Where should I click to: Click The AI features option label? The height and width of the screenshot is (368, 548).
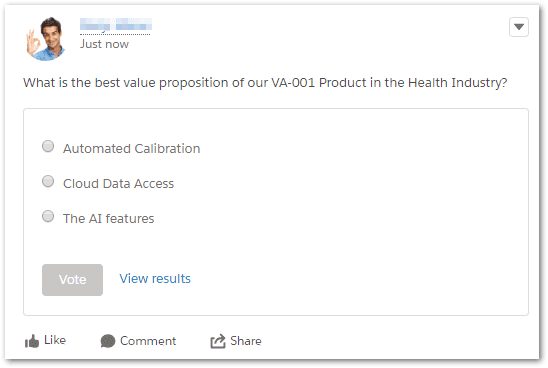(108, 218)
